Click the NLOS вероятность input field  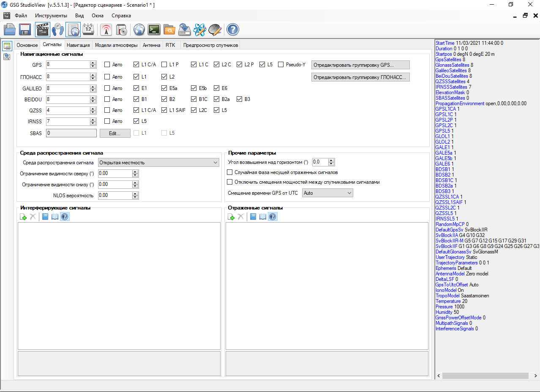[115, 196]
